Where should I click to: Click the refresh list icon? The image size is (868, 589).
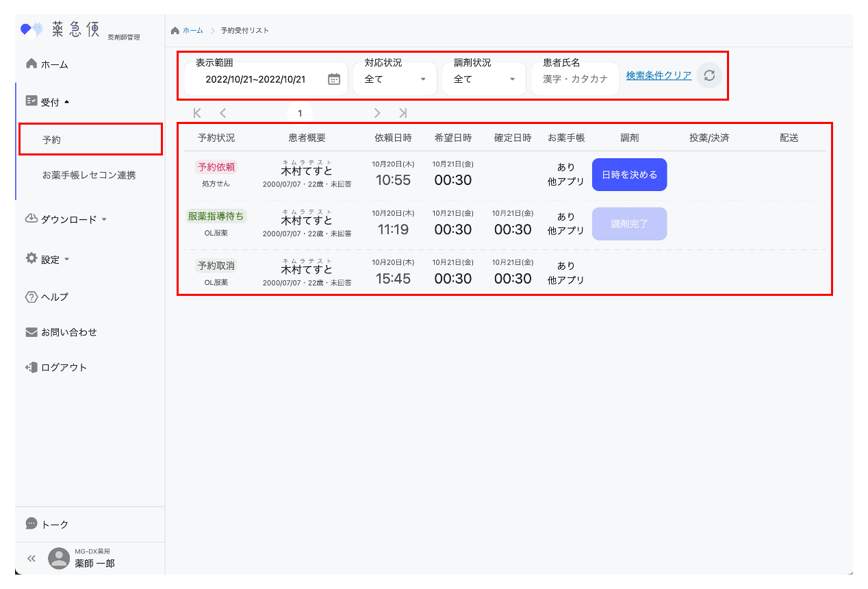point(709,75)
